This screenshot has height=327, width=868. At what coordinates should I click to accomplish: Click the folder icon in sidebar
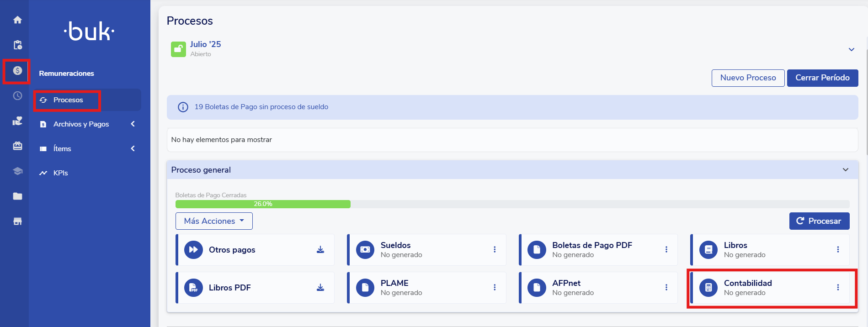tap(17, 196)
